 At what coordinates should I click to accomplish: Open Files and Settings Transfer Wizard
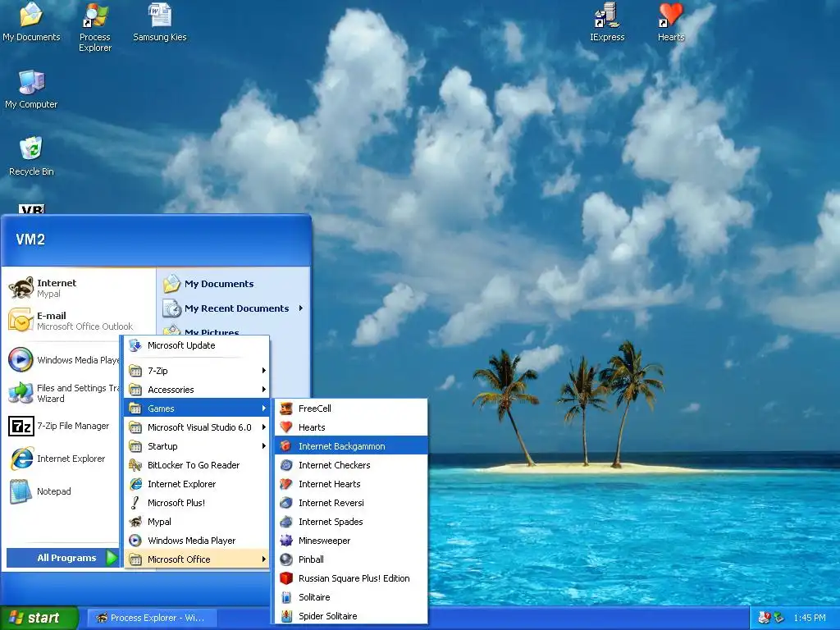tap(63, 393)
